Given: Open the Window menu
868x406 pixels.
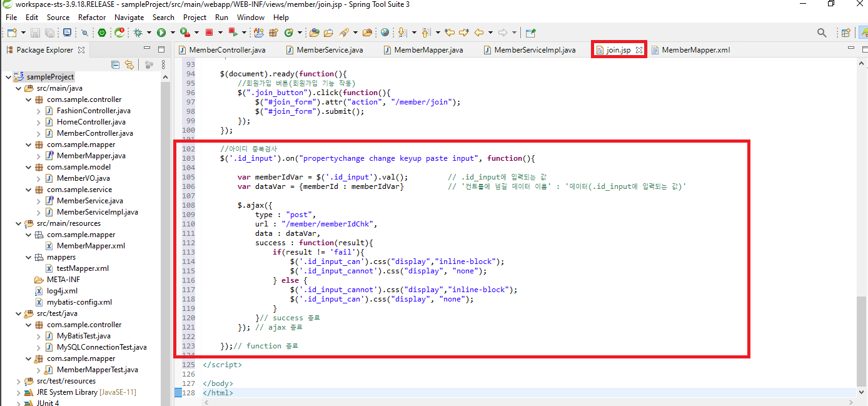Looking at the screenshot, I should (x=250, y=17).
